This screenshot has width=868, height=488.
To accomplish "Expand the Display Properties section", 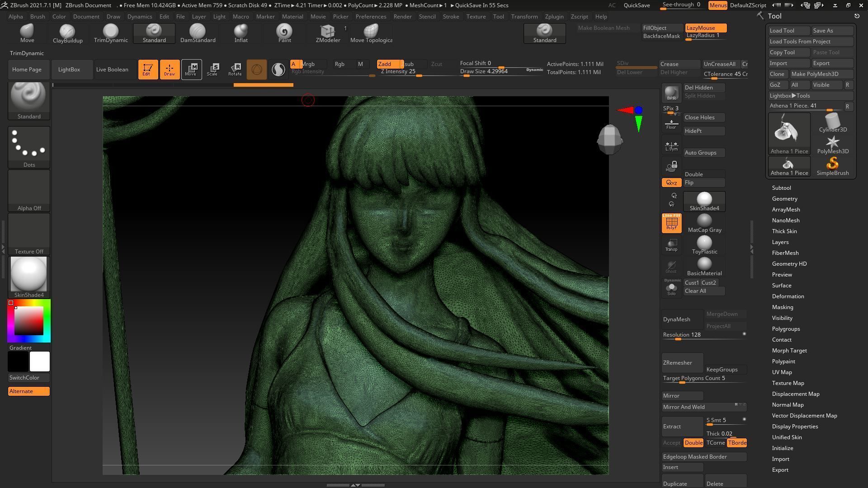I will 795,427.
